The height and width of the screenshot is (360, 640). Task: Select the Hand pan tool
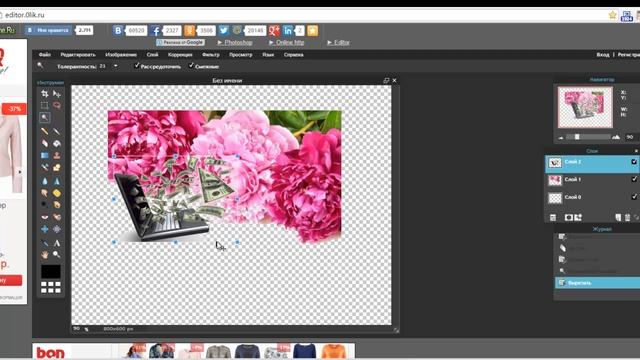point(45,255)
